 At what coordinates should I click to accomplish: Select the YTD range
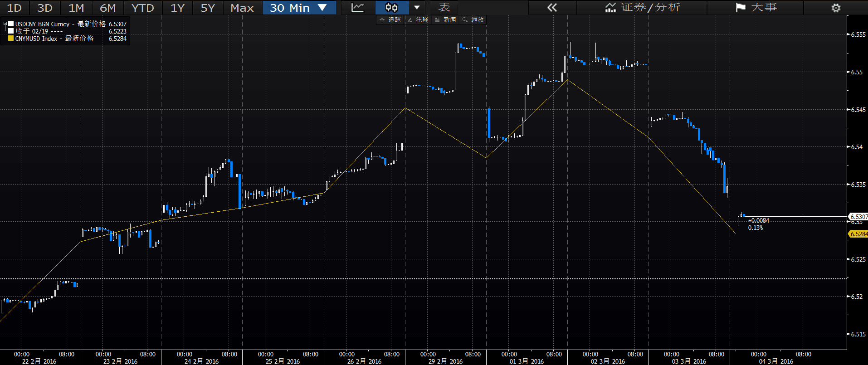(142, 8)
